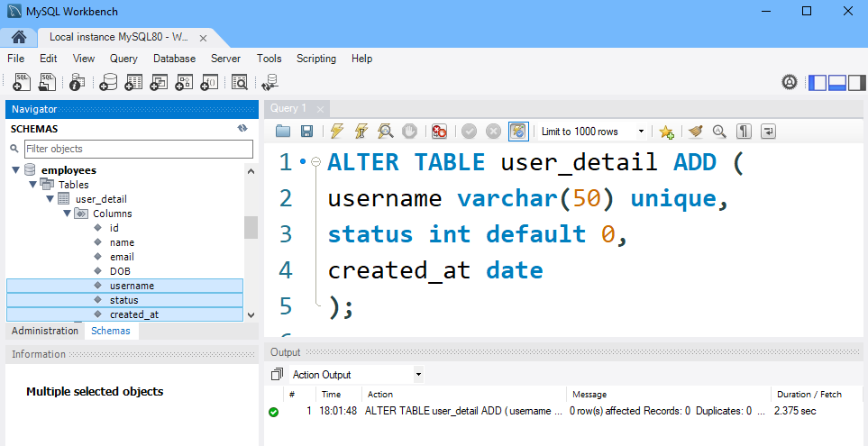Open a script file in editor (folder icon)
The height and width of the screenshot is (446, 868).
point(283,132)
